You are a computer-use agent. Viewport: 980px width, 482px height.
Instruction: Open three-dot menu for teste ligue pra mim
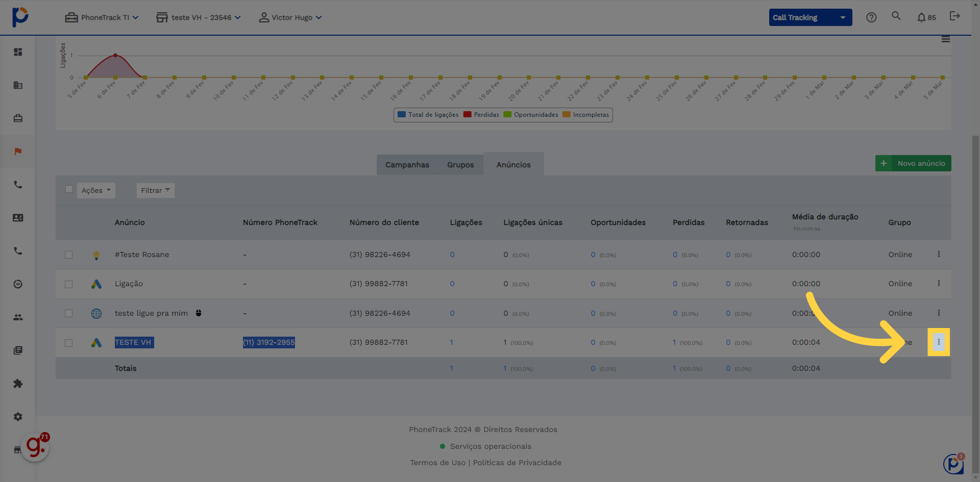click(x=939, y=313)
